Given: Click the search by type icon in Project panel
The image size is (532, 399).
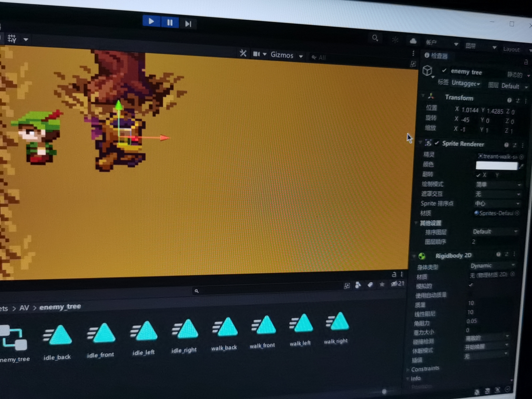Looking at the screenshot, I should pyautogui.click(x=358, y=285).
